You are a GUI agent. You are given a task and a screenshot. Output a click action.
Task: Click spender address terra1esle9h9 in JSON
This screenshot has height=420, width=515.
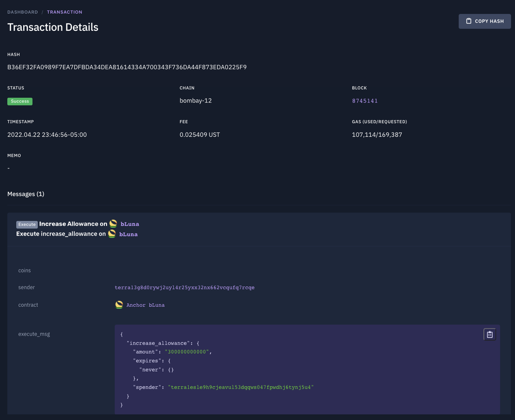[x=241, y=387]
